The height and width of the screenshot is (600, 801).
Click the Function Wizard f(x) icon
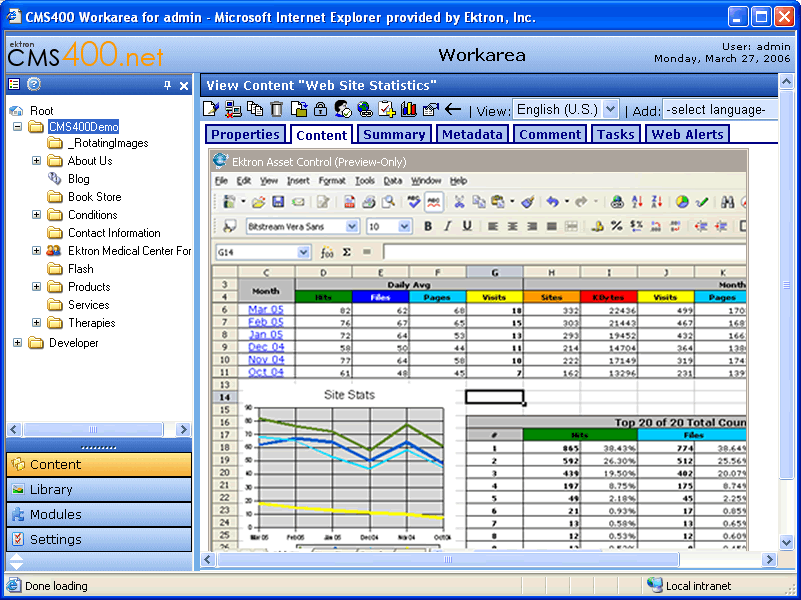click(327, 252)
